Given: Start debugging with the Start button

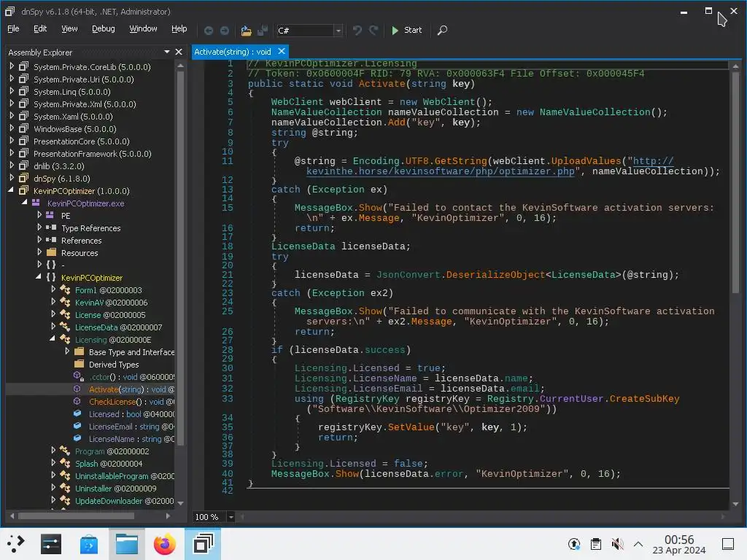Looking at the screenshot, I should tap(406, 30).
